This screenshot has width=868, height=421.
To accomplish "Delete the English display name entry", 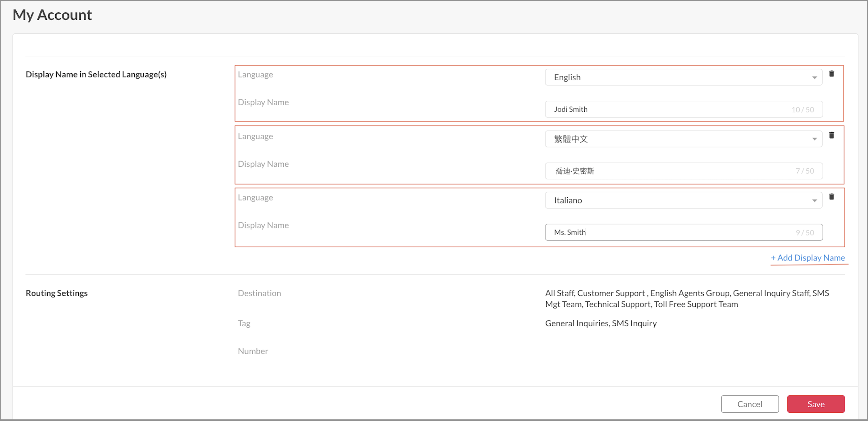I will pyautogui.click(x=831, y=74).
